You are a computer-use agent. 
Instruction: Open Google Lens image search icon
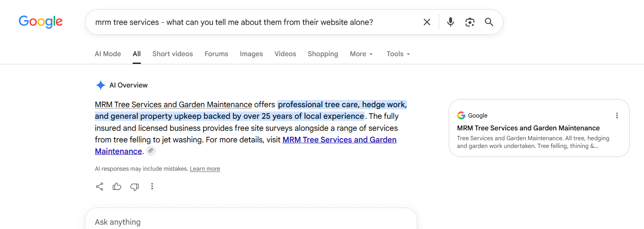(x=470, y=22)
